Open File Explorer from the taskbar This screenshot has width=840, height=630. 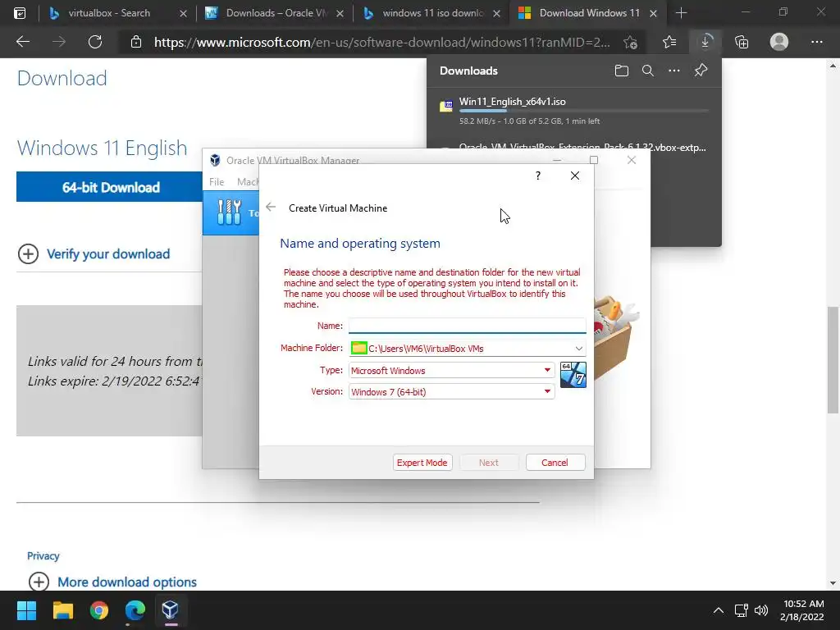pos(62,610)
